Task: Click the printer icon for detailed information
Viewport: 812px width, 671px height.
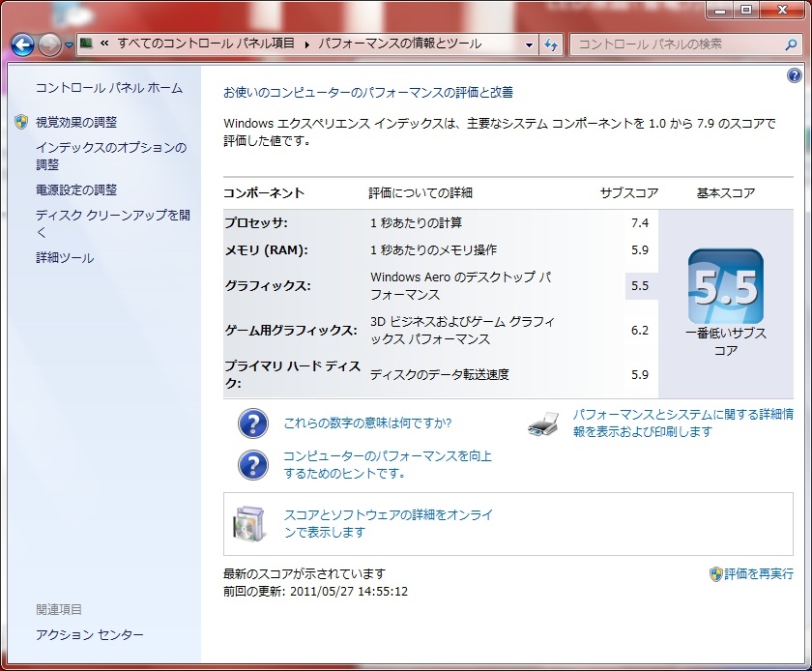Action: click(543, 423)
